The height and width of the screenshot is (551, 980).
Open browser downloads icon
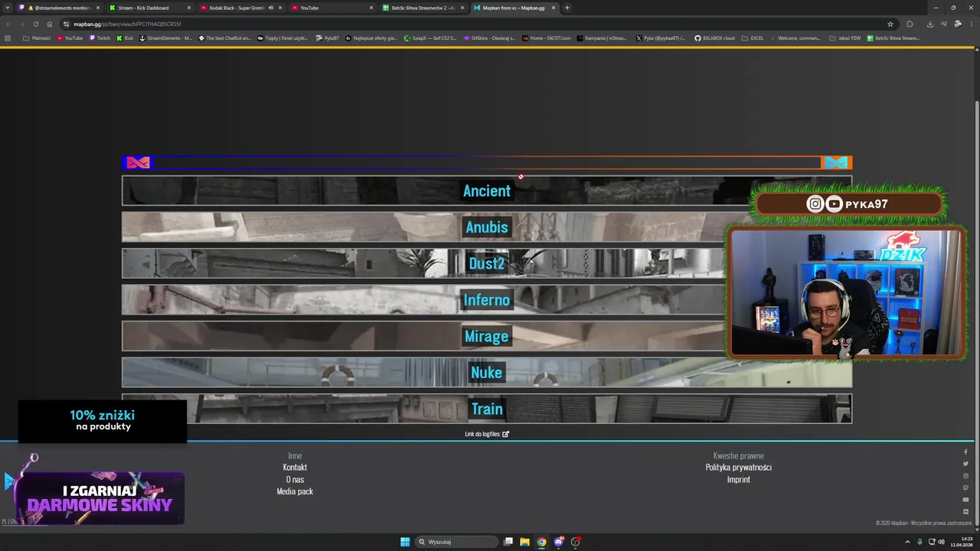929,24
